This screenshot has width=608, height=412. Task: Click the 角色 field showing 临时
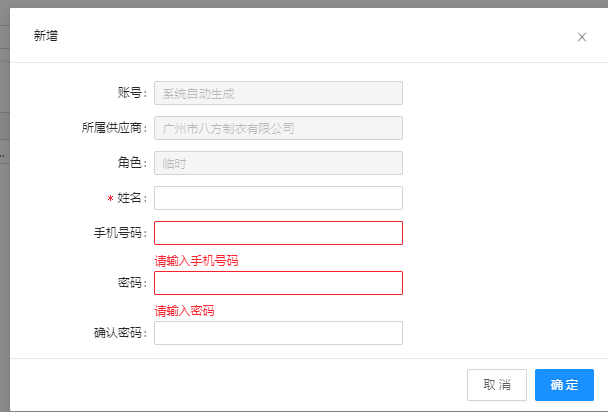278,163
